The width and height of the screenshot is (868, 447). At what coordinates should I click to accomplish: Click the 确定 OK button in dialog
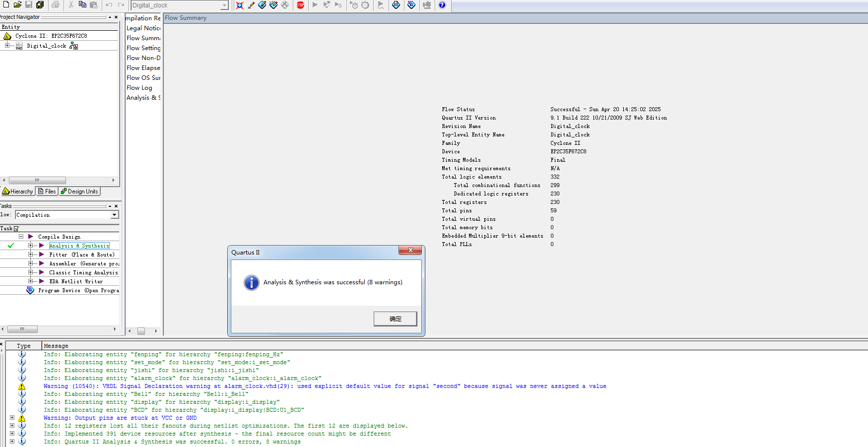396,319
